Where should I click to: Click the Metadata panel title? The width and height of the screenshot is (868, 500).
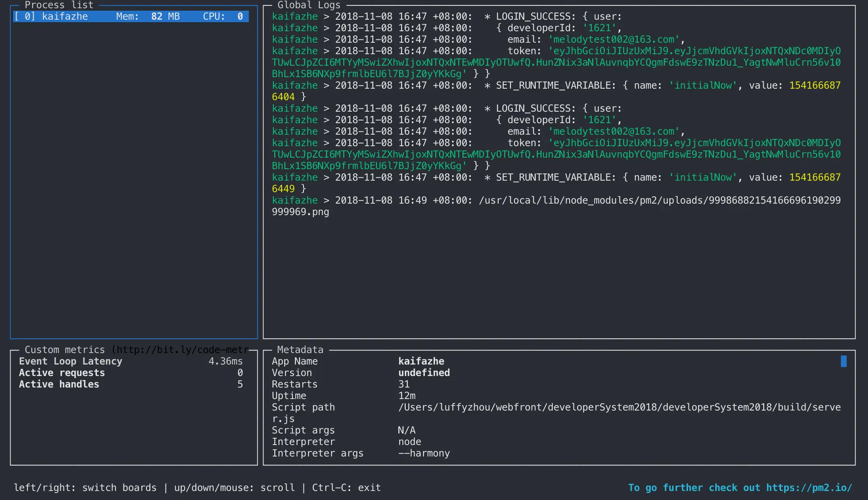pos(301,350)
